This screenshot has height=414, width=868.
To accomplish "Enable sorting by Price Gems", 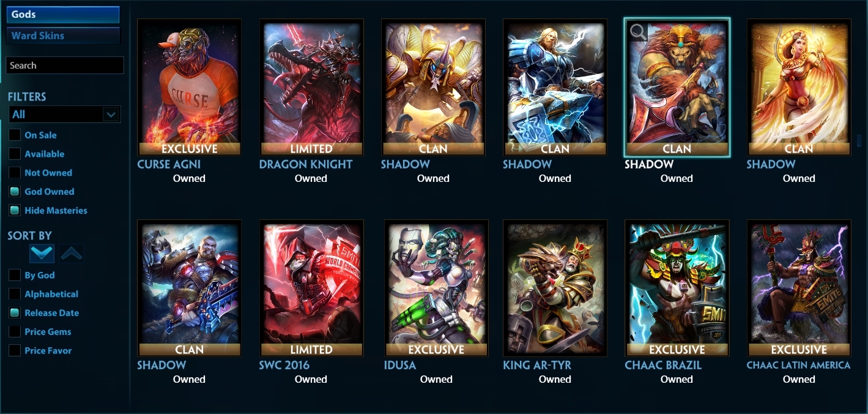I will [x=15, y=331].
